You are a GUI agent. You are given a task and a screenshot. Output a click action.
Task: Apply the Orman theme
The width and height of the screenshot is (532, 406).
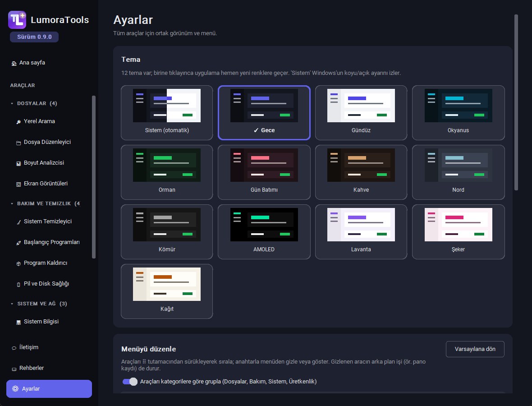pyautogui.click(x=167, y=172)
